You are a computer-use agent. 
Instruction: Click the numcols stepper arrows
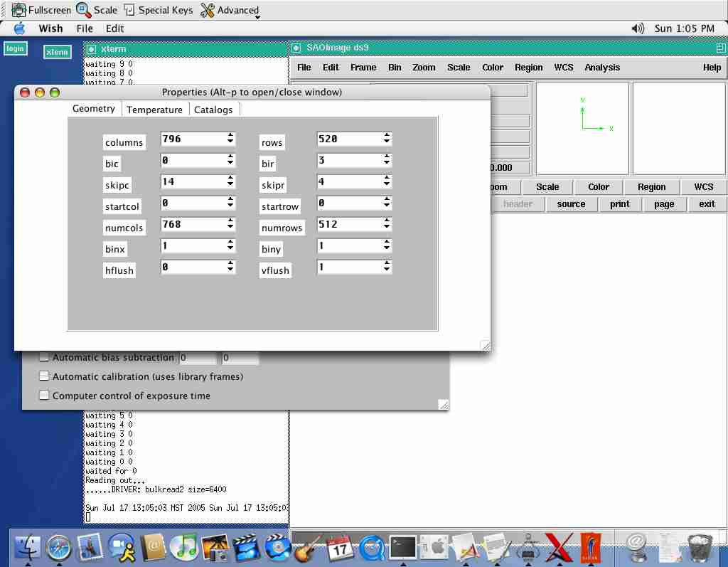click(x=230, y=223)
